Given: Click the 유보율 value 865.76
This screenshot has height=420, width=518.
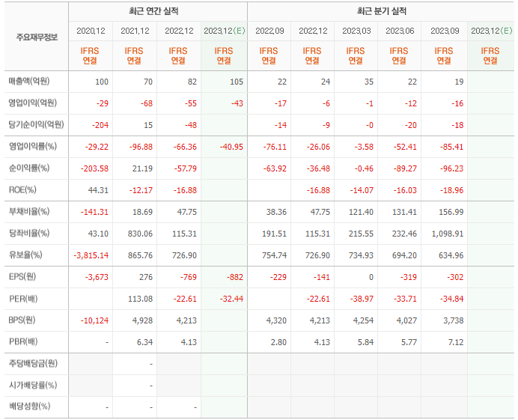Looking at the screenshot, I should click(141, 255).
